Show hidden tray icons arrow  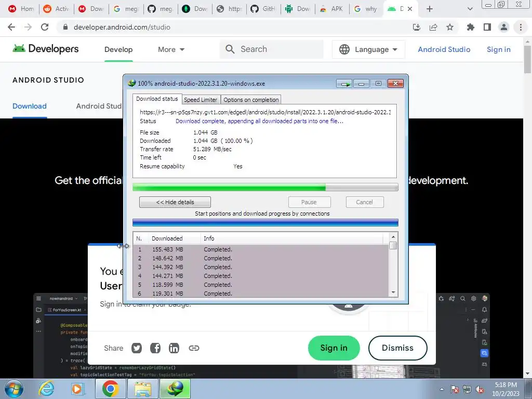pos(442,389)
